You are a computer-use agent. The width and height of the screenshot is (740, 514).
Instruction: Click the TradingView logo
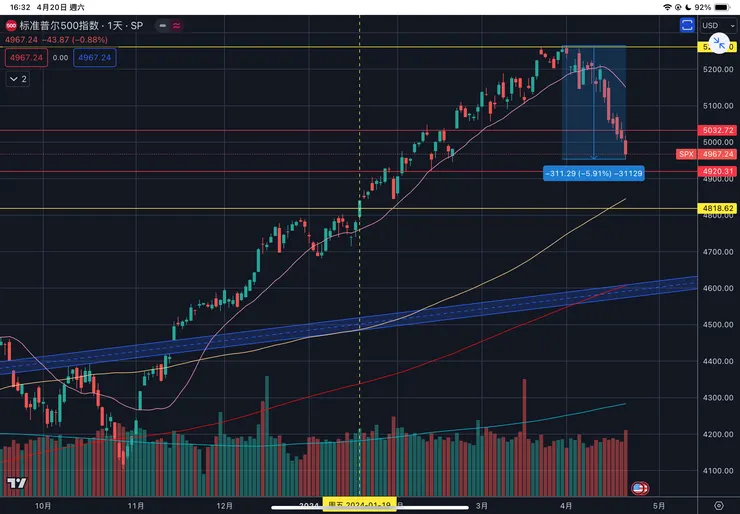[15, 484]
